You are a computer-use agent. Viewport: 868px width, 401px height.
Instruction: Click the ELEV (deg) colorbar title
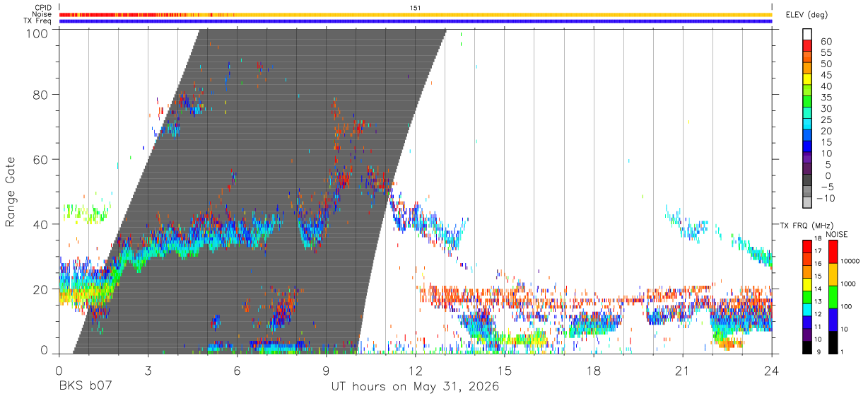(808, 15)
